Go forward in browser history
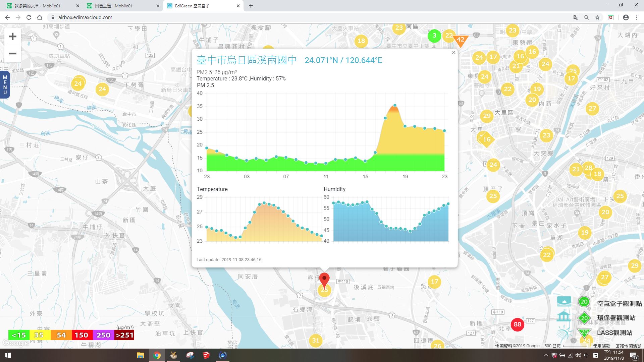The image size is (644, 362). [18, 17]
